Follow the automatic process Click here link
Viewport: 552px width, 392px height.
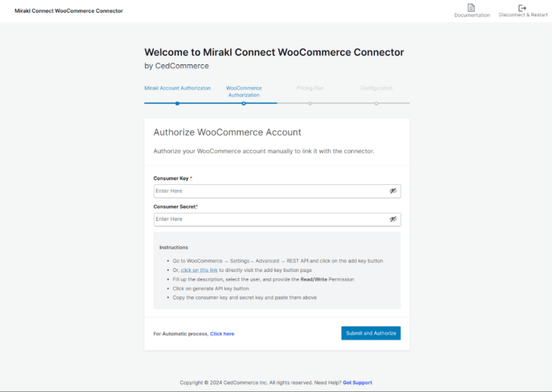coord(222,334)
